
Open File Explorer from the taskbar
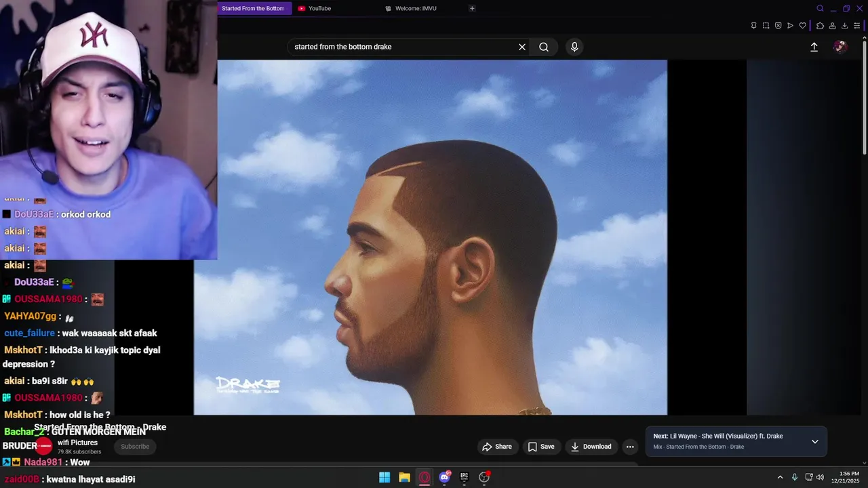tap(404, 477)
